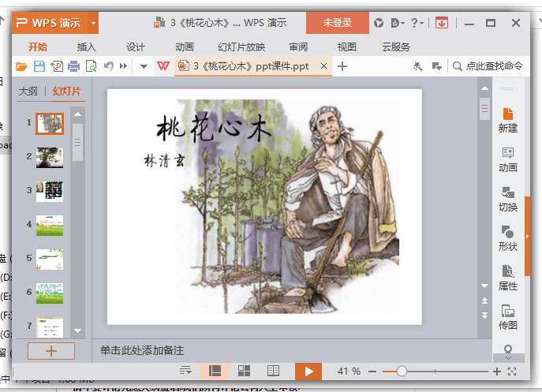Viewport: 542px width, 392px height.
Task: Click the 未登录 login button
Action: pyautogui.click(x=338, y=23)
